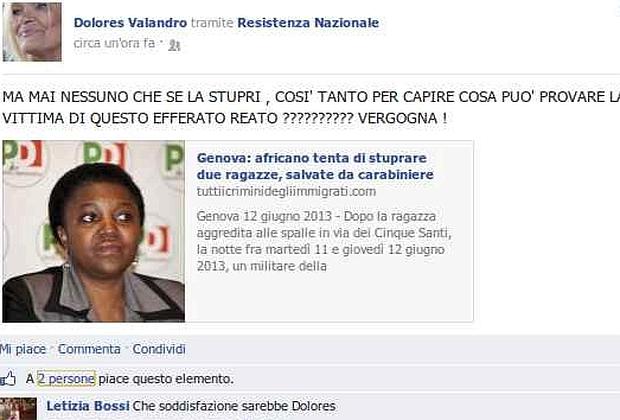Visit the Resistenza Nazionale page link

pyautogui.click(x=308, y=23)
